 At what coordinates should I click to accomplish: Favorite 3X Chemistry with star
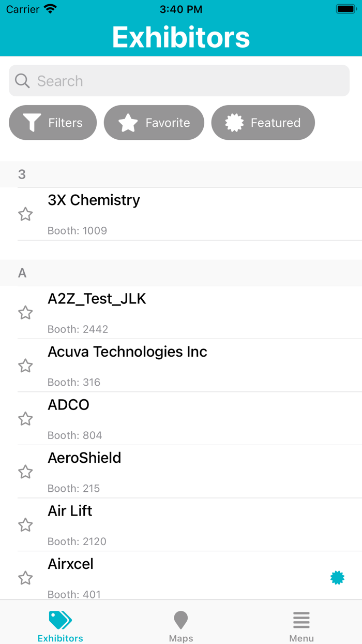point(25,214)
